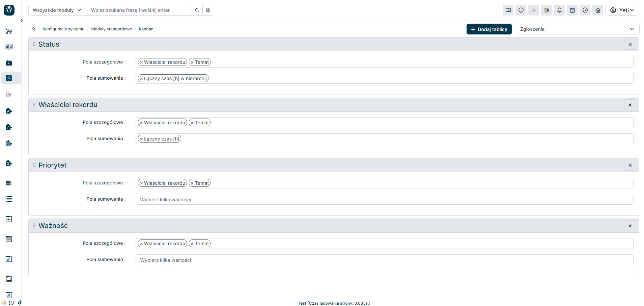Click the home icon in header
The height and width of the screenshot is (306, 644).
[598, 10]
